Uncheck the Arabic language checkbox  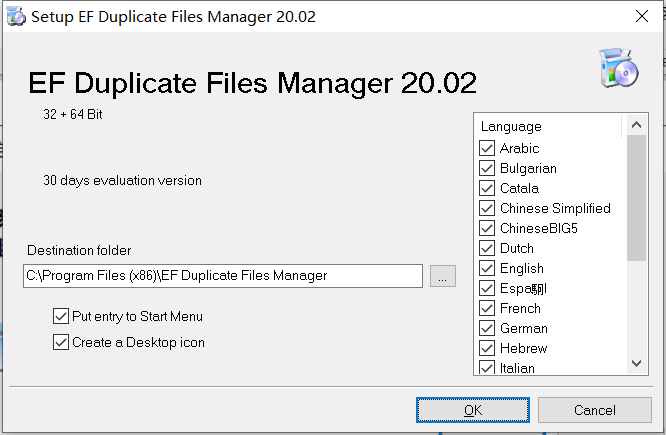[x=487, y=148]
